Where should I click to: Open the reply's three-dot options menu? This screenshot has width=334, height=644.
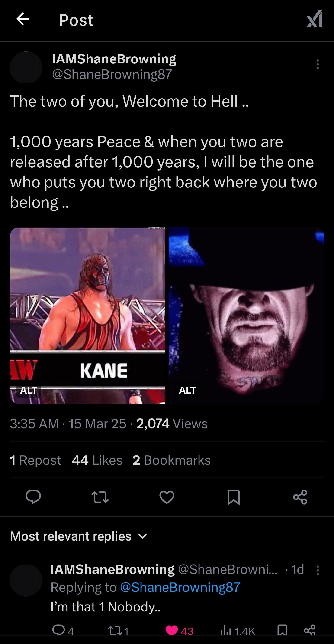(x=318, y=570)
